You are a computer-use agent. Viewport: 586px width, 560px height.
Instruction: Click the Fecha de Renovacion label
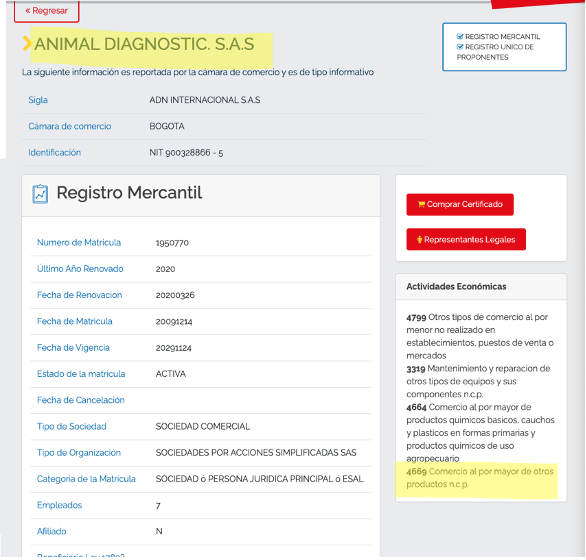pyautogui.click(x=80, y=295)
